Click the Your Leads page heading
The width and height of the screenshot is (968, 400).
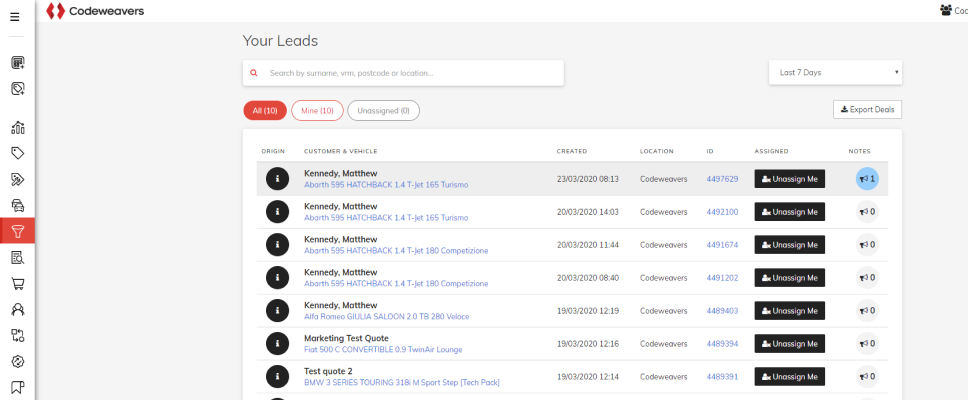click(280, 41)
